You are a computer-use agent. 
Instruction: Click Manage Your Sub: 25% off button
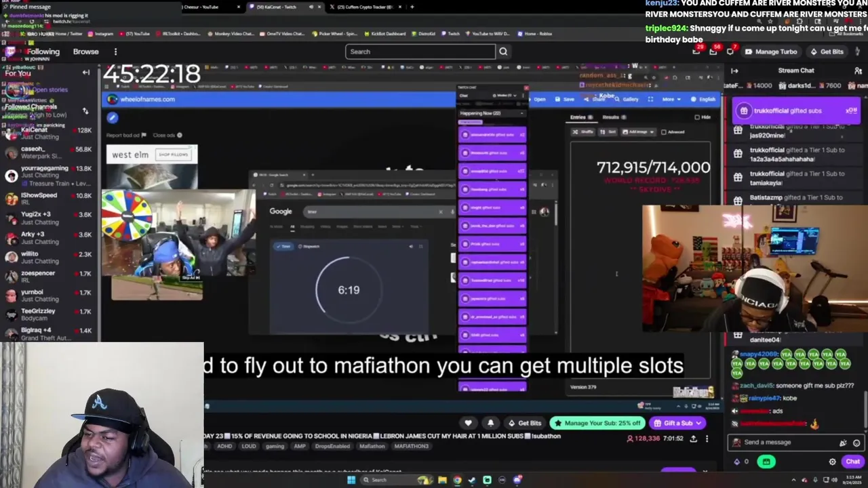pyautogui.click(x=597, y=423)
